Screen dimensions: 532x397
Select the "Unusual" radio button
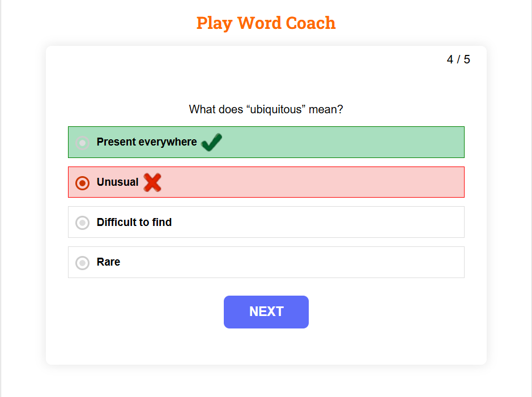83,183
